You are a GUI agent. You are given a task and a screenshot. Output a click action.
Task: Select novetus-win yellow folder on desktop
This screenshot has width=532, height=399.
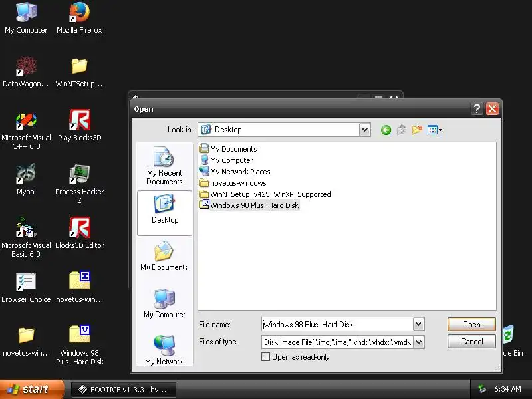tap(26, 341)
